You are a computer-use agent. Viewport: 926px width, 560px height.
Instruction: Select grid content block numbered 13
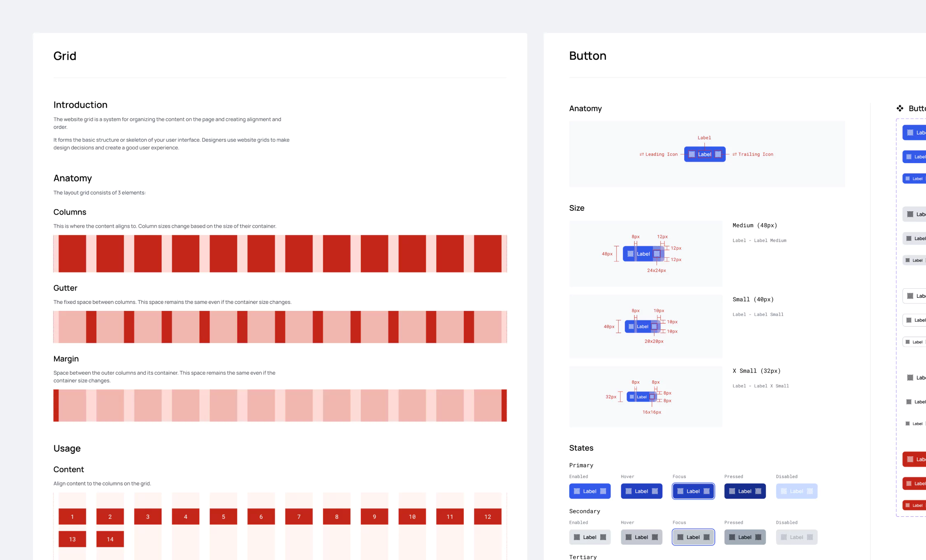coord(72,539)
